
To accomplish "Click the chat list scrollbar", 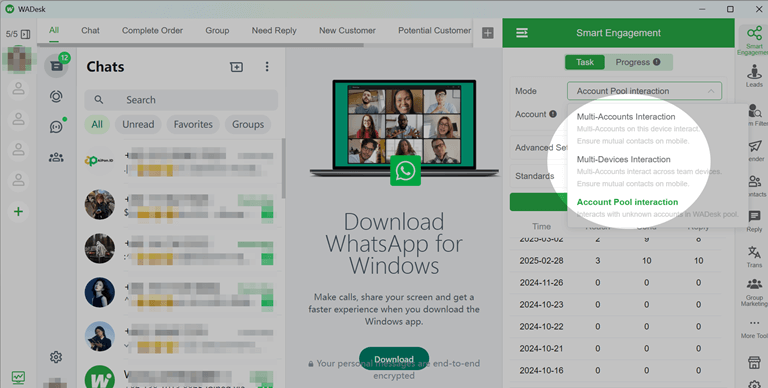I will point(283,169).
